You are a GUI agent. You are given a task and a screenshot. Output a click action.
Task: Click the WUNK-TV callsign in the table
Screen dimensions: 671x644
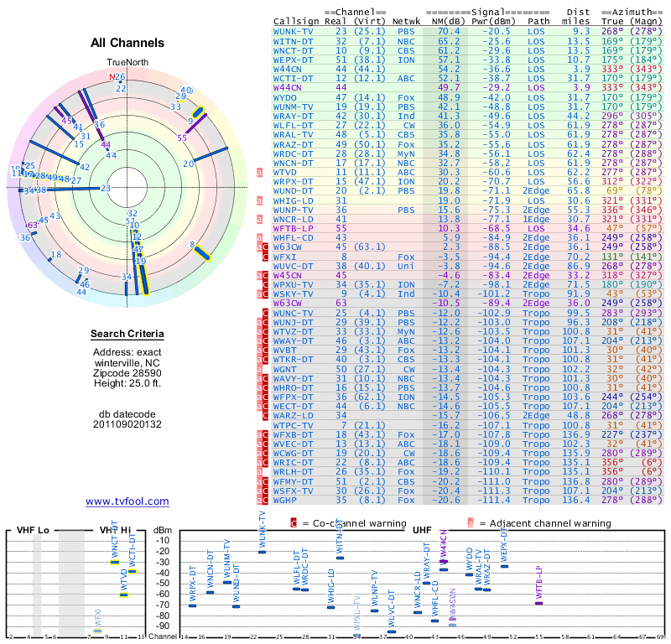tap(293, 31)
